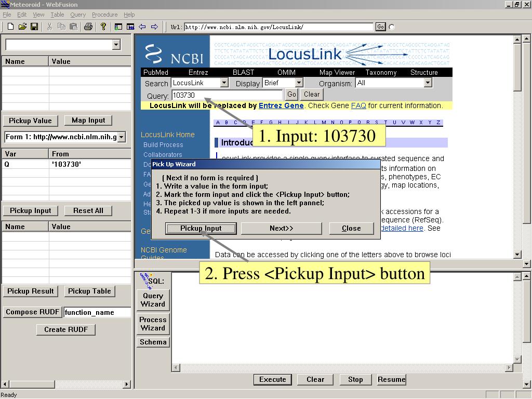Click the window-layout icon left of the back arrow
This screenshot has height=399, width=532.
coord(130,26)
